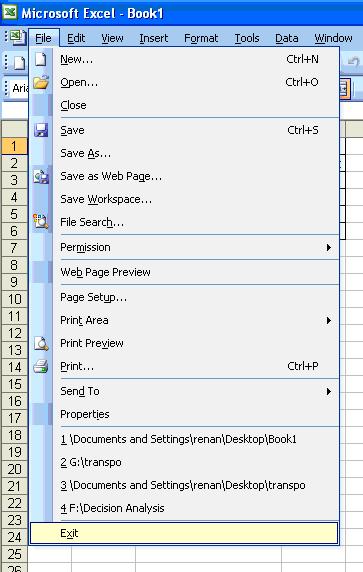The height and width of the screenshot is (572, 363).
Task: Click the Open folder icon in File menu
Action: 41,82
